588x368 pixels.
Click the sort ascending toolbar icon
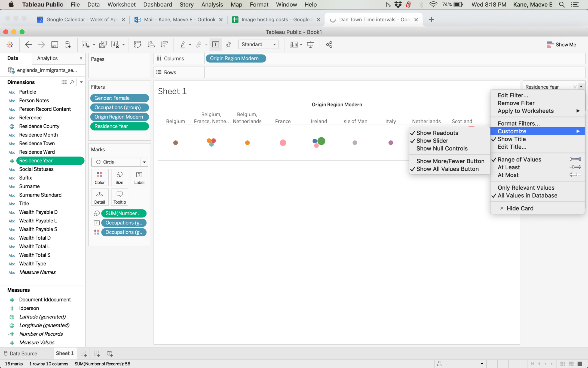click(x=151, y=44)
